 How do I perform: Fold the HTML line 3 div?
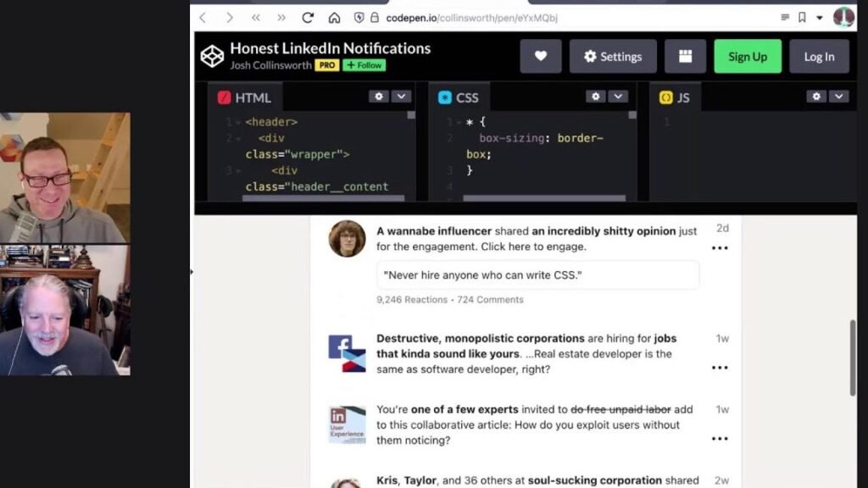point(238,171)
